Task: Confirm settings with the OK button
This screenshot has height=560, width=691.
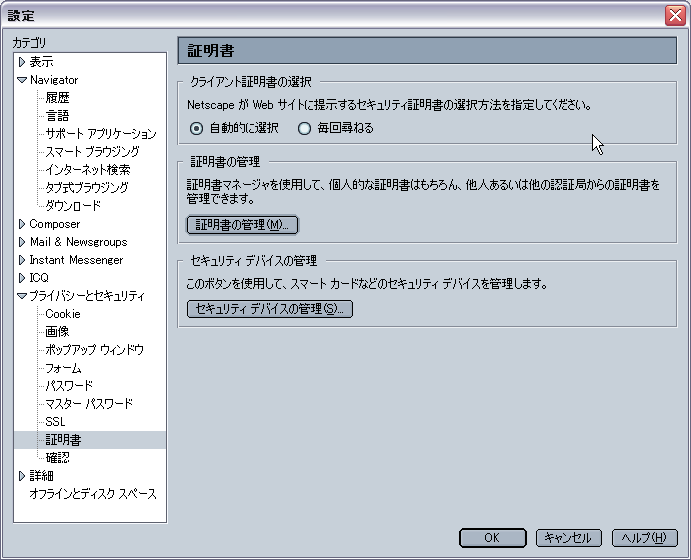Action: tap(492, 538)
